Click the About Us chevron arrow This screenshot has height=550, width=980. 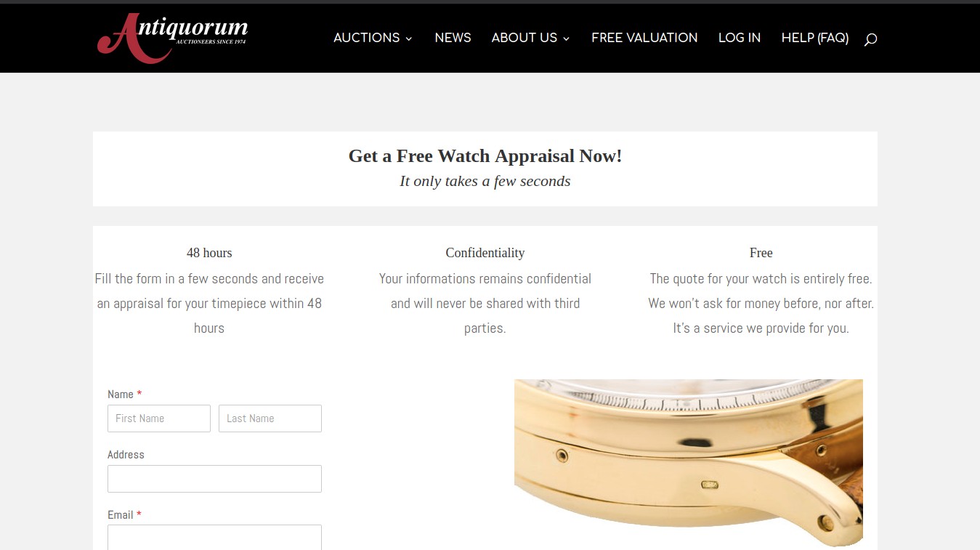click(x=567, y=39)
